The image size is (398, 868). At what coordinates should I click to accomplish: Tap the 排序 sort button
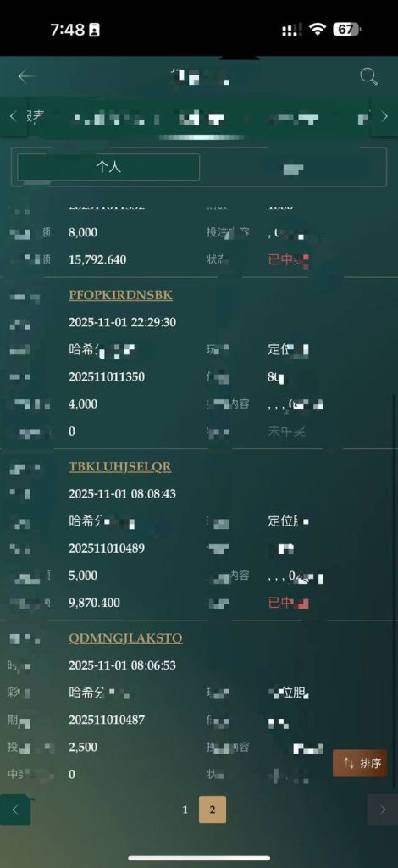pyautogui.click(x=360, y=764)
